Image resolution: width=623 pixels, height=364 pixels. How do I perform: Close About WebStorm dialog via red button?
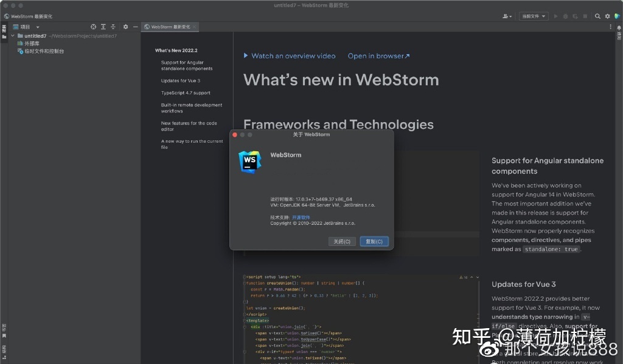tap(235, 135)
